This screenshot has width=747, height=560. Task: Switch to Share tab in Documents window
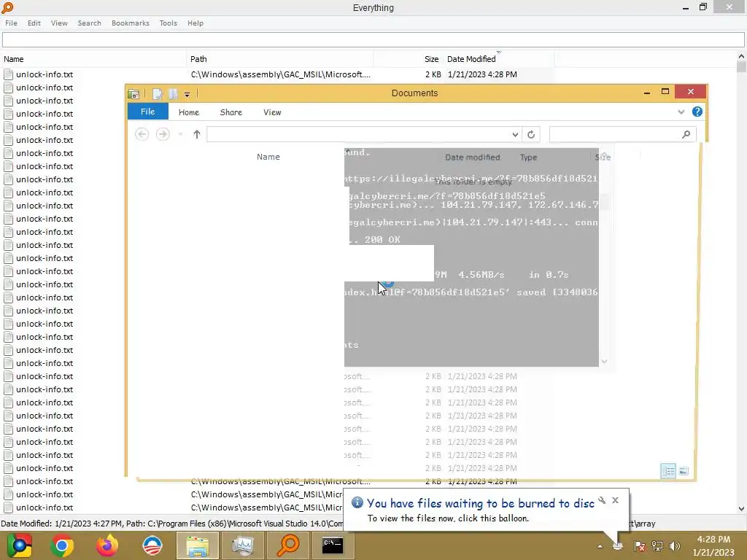pos(231,112)
